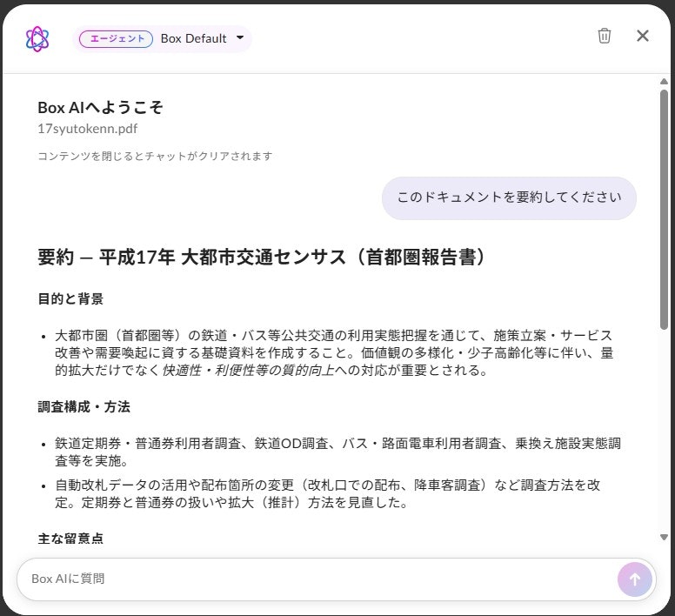The height and width of the screenshot is (616, 675).
Task: Click the 調査構成・方法 section heading
Action: pyautogui.click(x=84, y=406)
